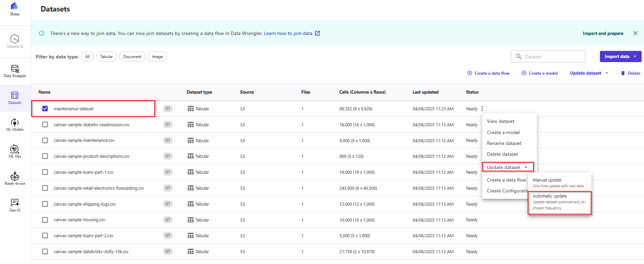Check canvas-sample-product-descriptions.csv checkbox
Screen dimensions: 644x264
(x=45, y=156)
